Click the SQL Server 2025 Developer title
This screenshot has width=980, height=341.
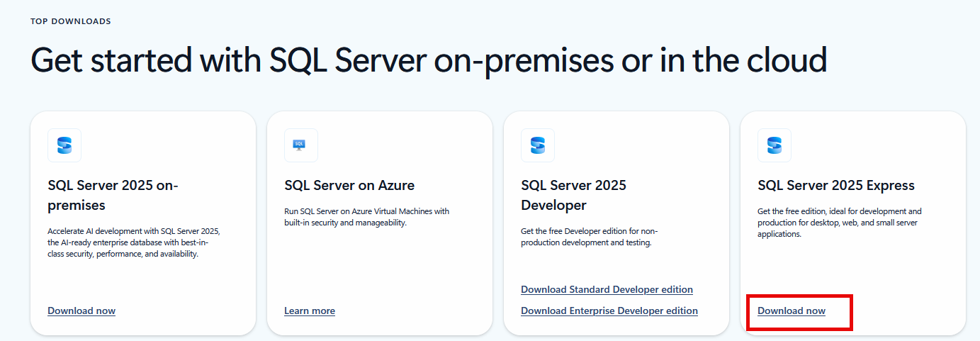[573, 195]
